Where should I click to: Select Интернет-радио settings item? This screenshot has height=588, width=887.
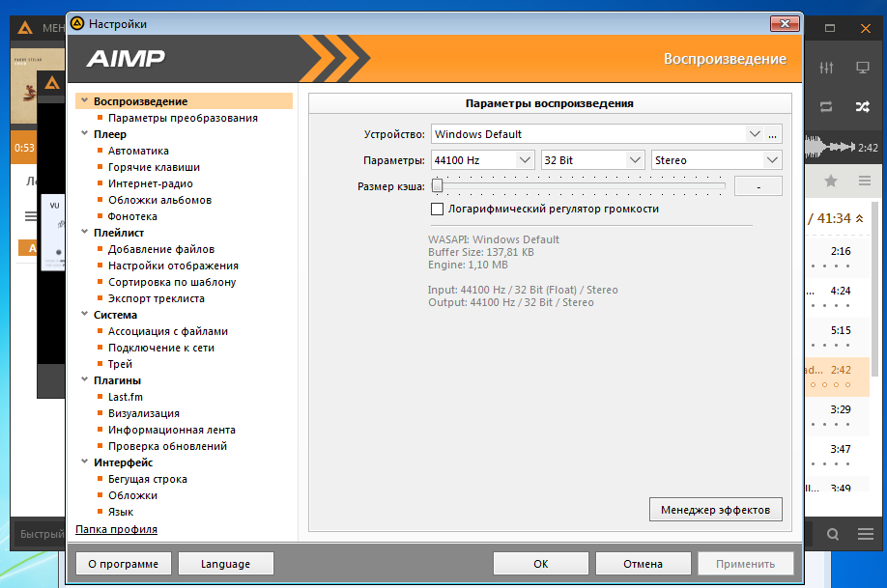click(x=151, y=183)
